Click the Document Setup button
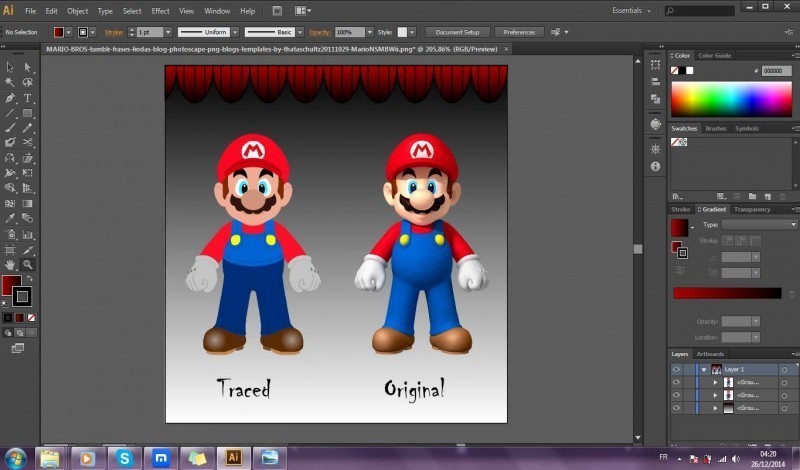The image size is (800, 470). coord(457,32)
